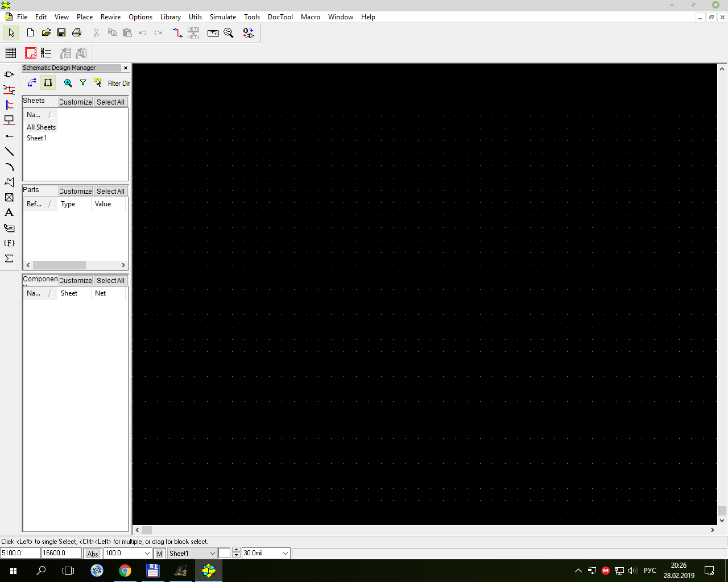Open Windows Start menu

pos(14,571)
